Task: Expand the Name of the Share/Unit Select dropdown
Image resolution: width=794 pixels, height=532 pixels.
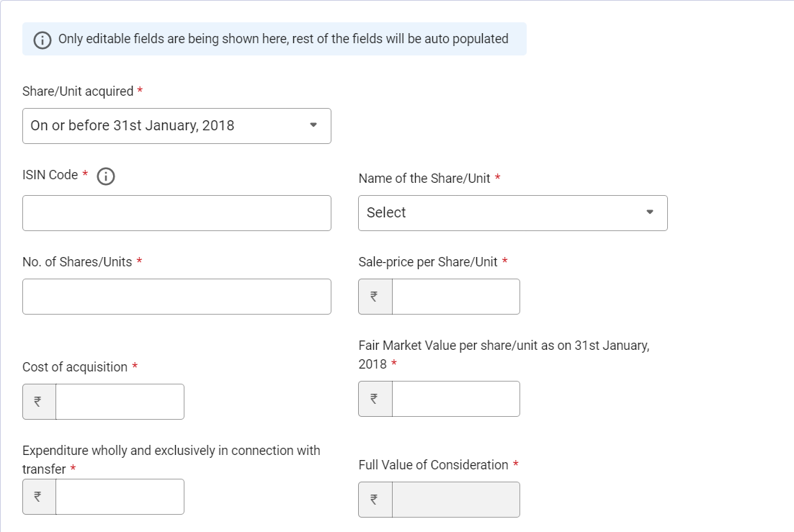Action: 513,213
